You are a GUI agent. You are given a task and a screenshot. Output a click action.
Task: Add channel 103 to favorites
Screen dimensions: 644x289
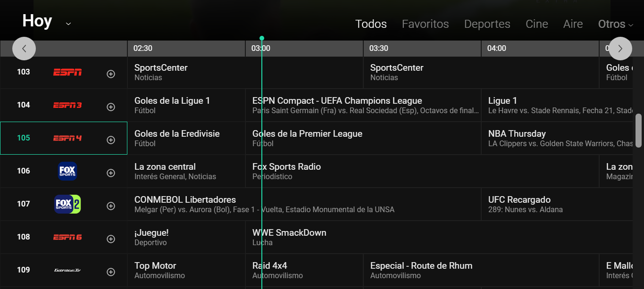[x=111, y=74]
